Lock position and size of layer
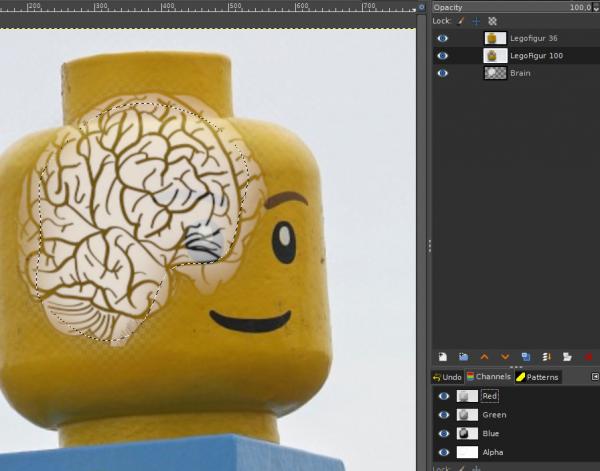 pos(476,21)
